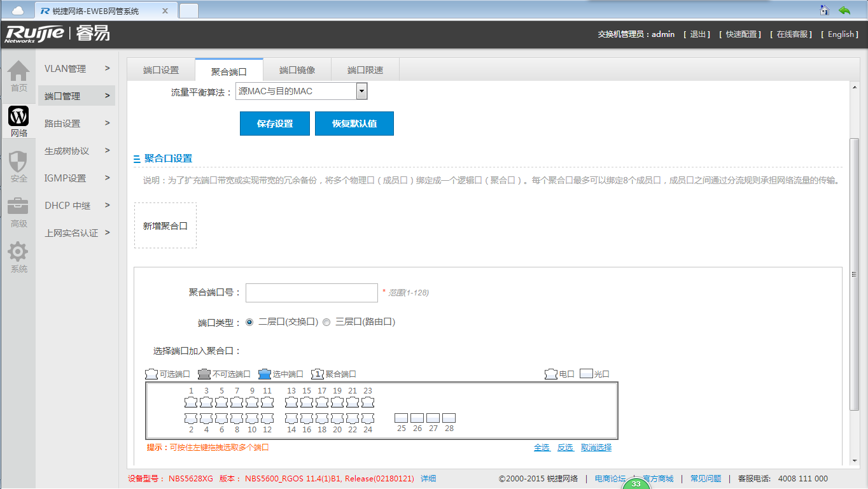The image size is (868, 489).
Task: Select port 6 on the switch panel
Action: pos(221,418)
